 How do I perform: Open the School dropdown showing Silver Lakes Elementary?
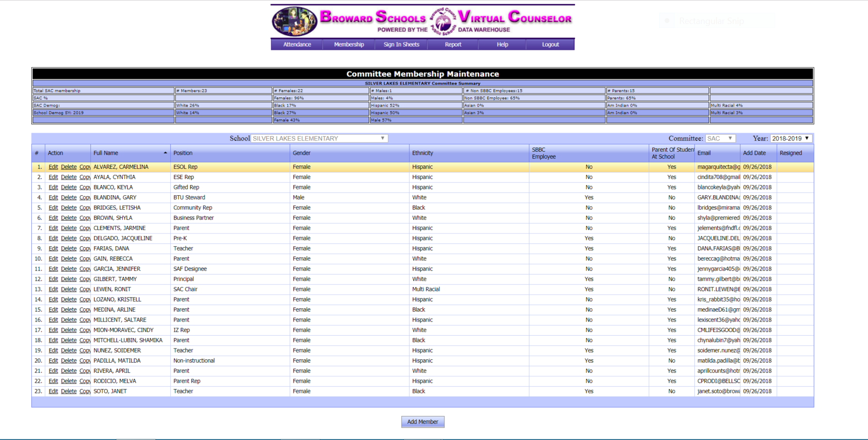(x=319, y=139)
